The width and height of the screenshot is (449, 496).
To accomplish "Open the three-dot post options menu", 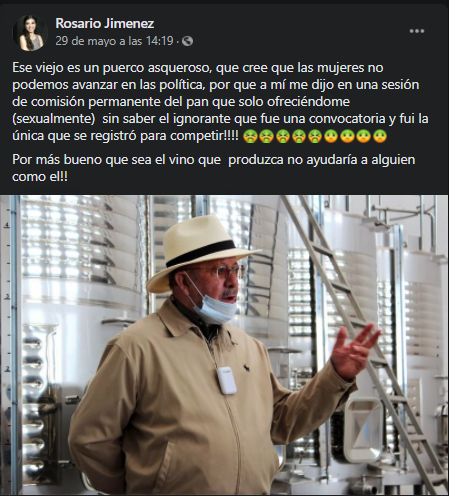I will (x=417, y=31).
